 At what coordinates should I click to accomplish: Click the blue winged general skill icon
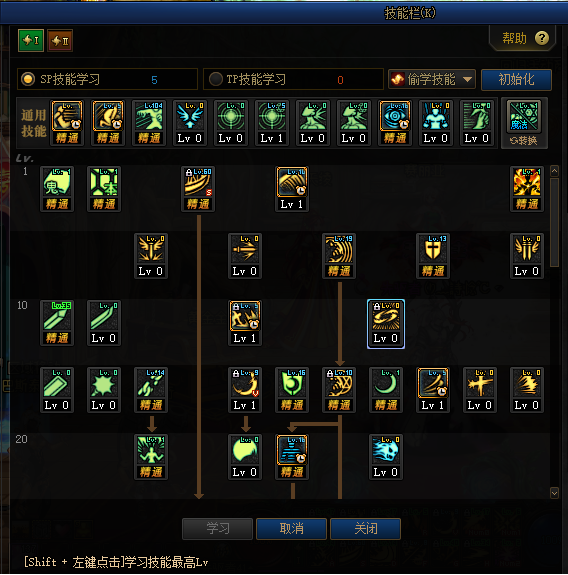pos(190,116)
